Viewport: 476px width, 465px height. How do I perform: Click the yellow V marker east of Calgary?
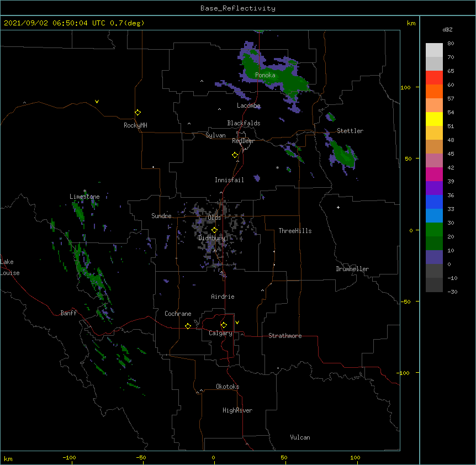click(x=237, y=323)
